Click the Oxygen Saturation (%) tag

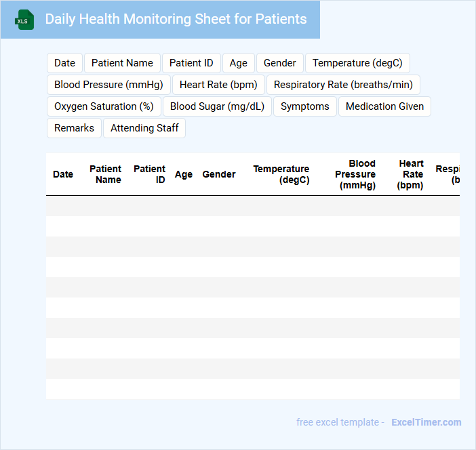[x=104, y=106]
